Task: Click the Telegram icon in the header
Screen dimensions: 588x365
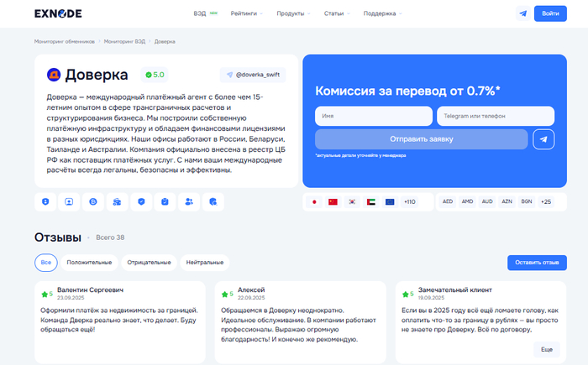Action: (x=523, y=13)
